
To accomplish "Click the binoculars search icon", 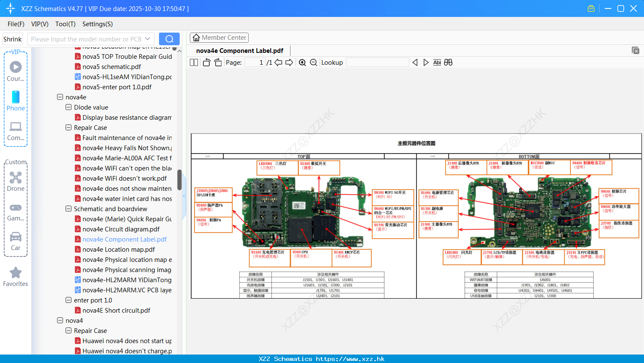I will [x=448, y=63].
